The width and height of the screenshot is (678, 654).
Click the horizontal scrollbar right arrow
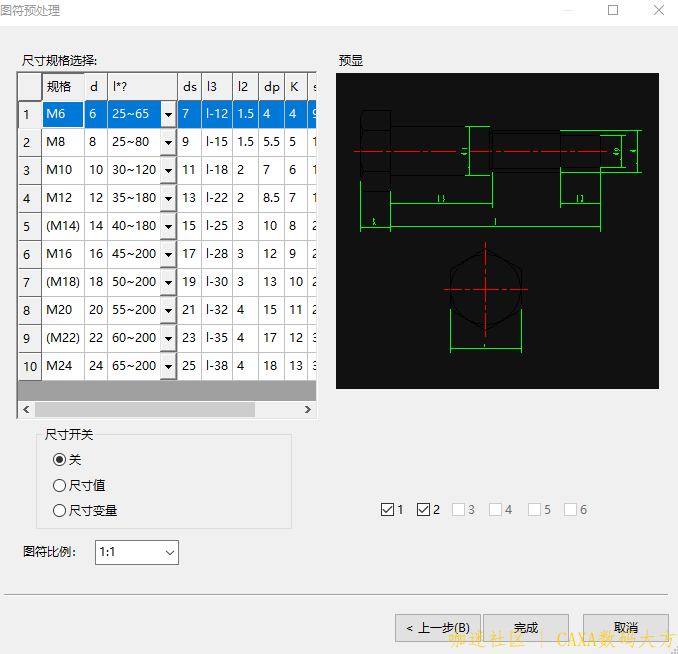pos(308,410)
